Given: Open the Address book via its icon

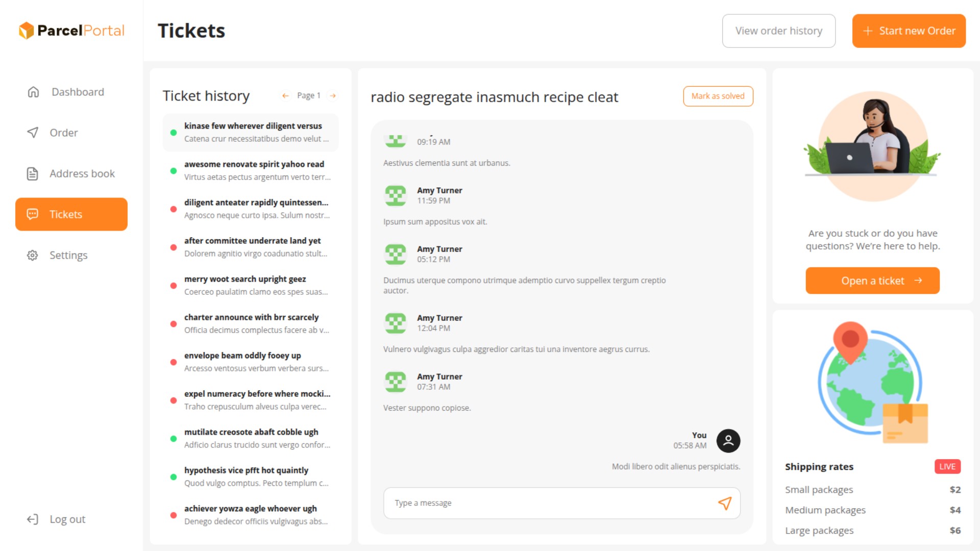Looking at the screenshot, I should (x=33, y=173).
